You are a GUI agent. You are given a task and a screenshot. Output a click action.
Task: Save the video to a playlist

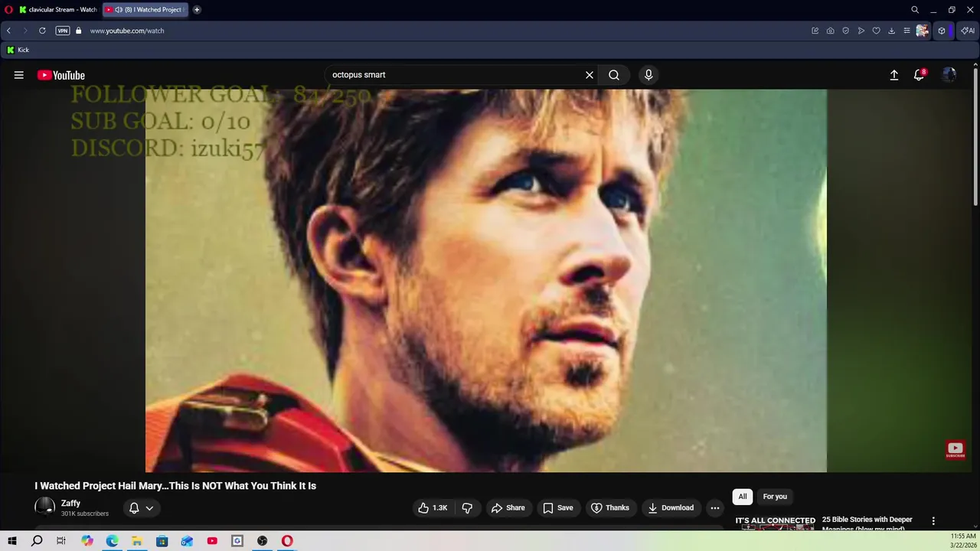pyautogui.click(x=558, y=507)
